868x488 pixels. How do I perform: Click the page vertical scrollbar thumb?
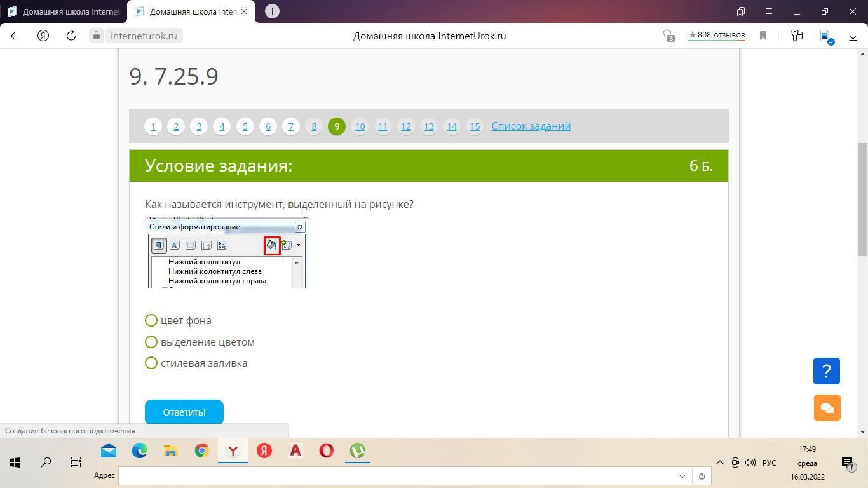pyautogui.click(x=862, y=200)
